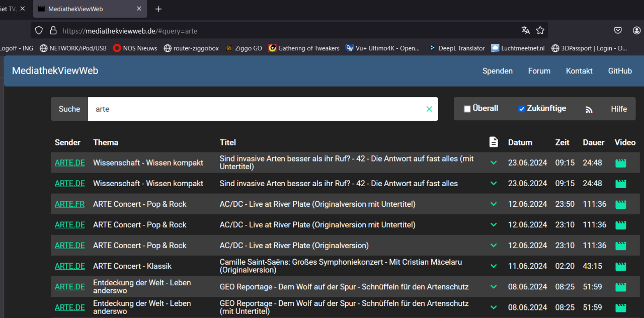
Task: Open the ARTE.FR sender link
Action: point(69,204)
